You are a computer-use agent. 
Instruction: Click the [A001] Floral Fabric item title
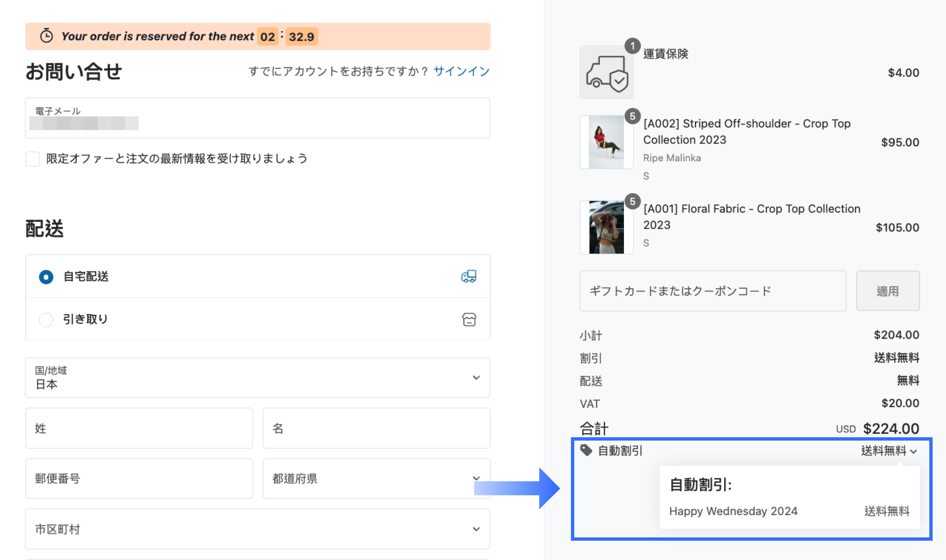click(752, 217)
